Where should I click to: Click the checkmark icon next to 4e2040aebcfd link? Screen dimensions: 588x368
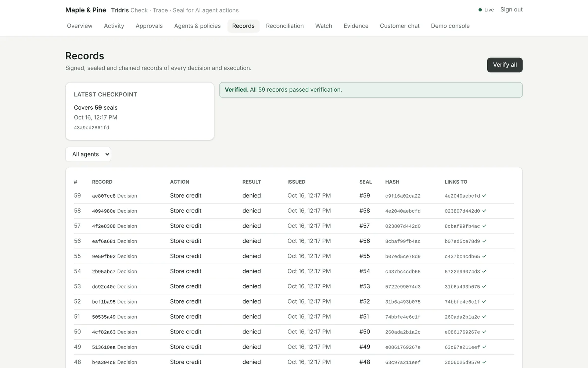pos(484,196)
